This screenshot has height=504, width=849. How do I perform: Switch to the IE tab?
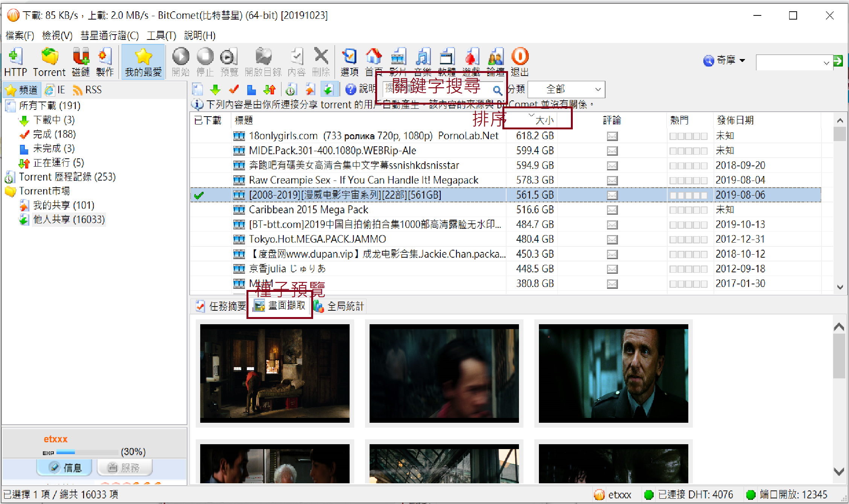(55, 90)
